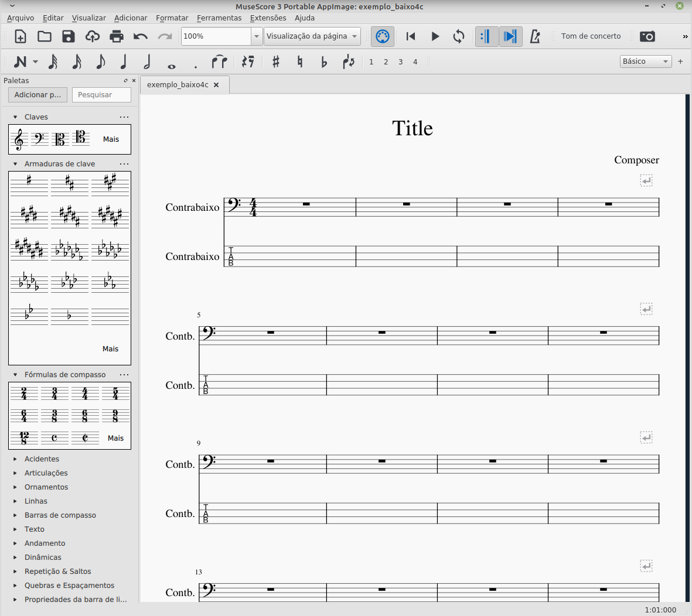Apply the flat accidental
Image resolution: width=692 pixels, height=616 pixels.
pyautogui.click(x=324, y=61)
